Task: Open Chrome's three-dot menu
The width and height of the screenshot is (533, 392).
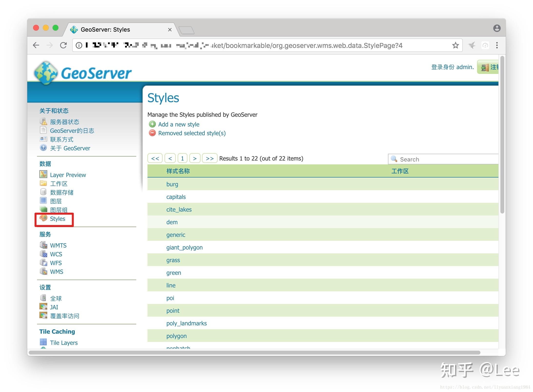Action: click(497, 45)
